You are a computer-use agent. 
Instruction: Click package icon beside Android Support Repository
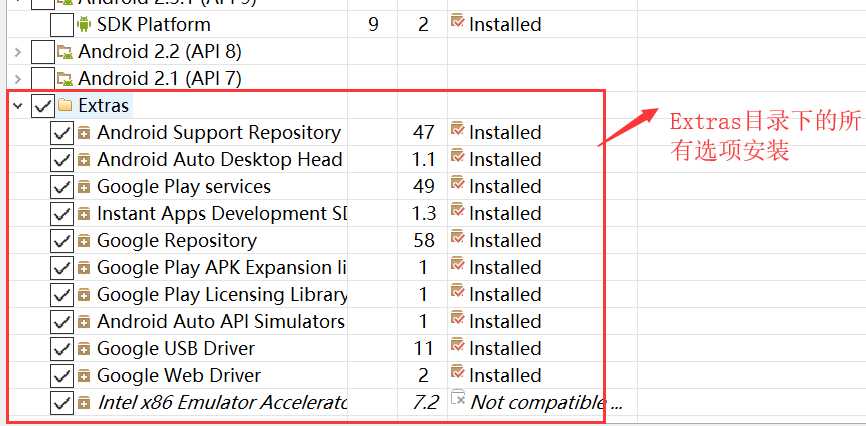(84, 133)
